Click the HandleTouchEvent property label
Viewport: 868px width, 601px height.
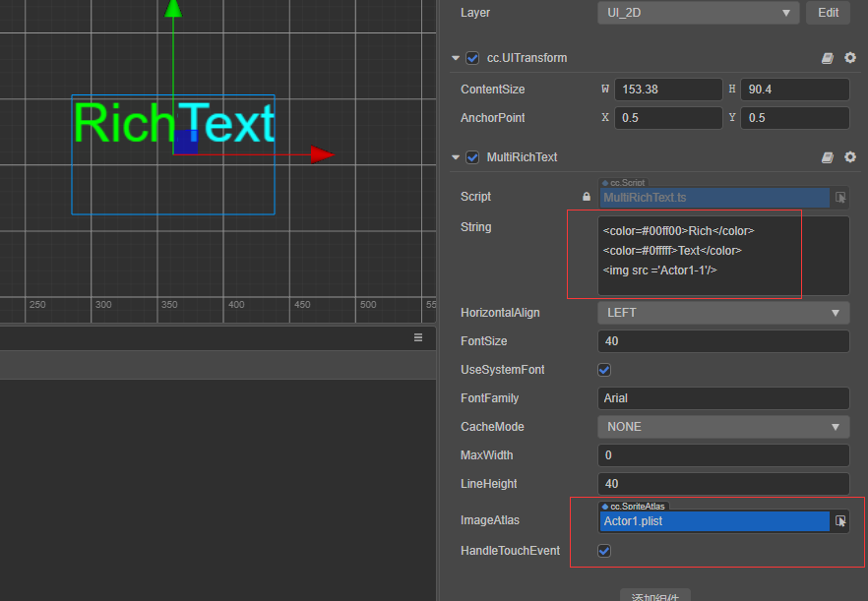click(x=510, y=551)
